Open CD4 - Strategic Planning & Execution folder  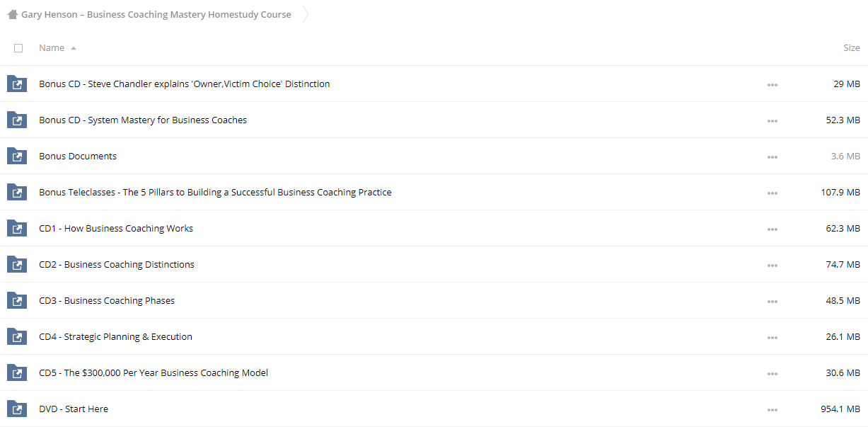pos(115,336)
